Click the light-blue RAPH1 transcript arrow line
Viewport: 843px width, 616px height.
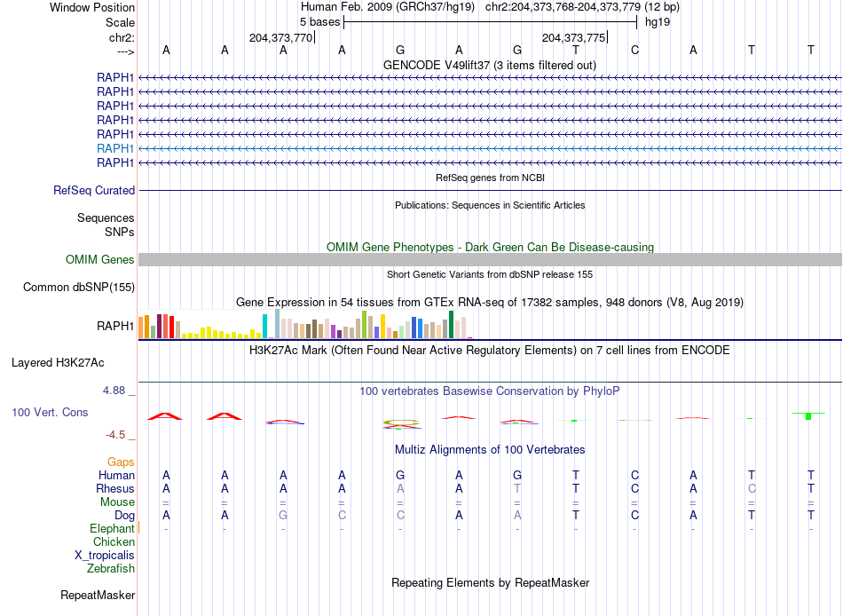[490, 148]
